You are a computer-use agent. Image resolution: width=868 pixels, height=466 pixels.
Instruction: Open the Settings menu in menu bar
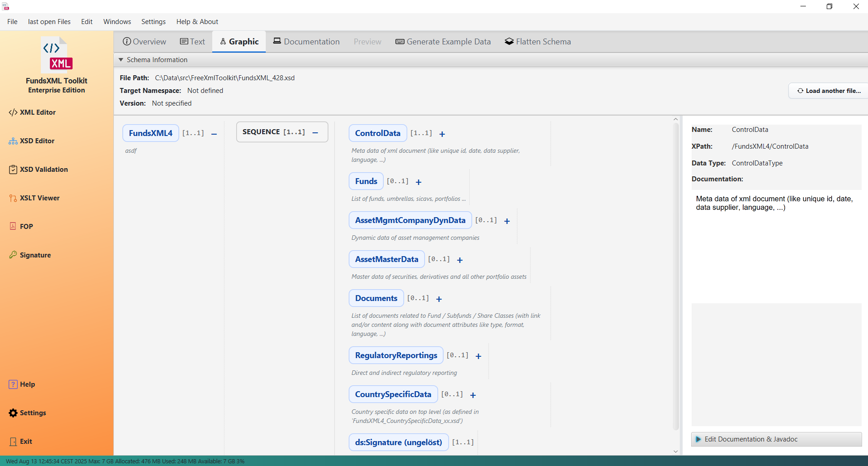[153, 21]
